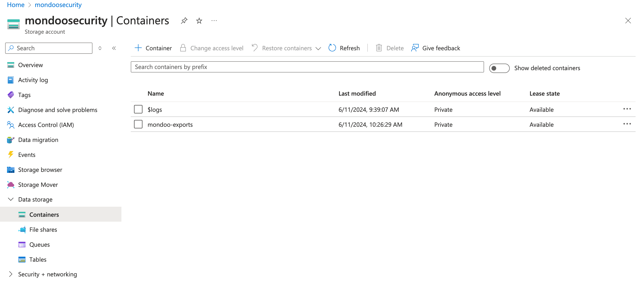Pin the Containers page to dashboard
This screenshot has height=282, width=644.
pos(184,21)
